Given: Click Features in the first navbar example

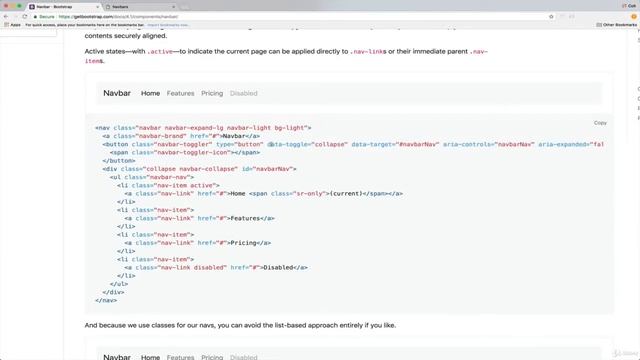Looking at the screenshot, I should point(180,93).
